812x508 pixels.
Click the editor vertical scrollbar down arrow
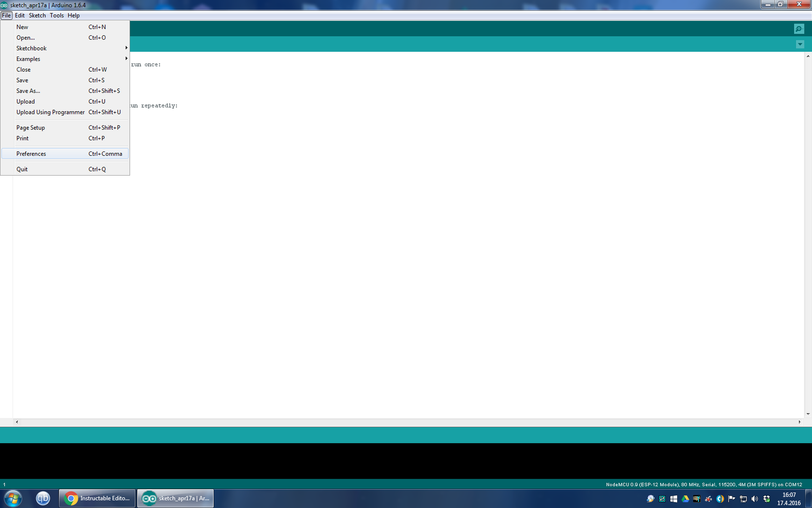[x=808, y=414]
